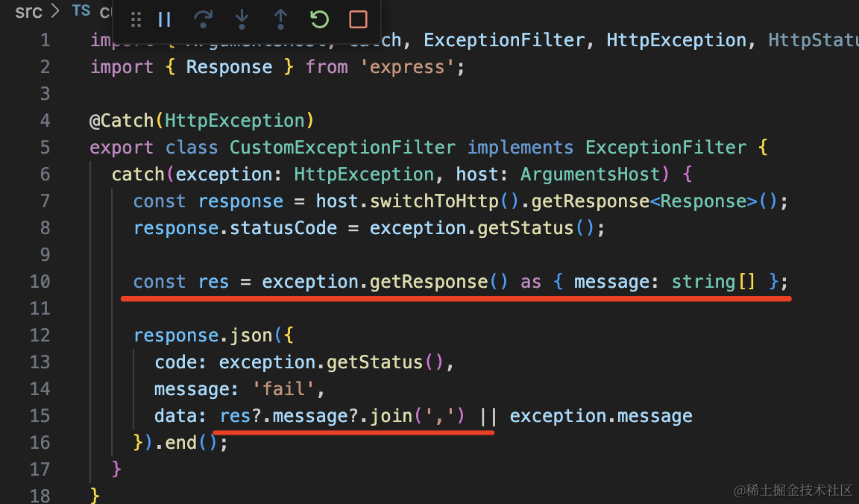
Task: Click the TS file icon in breadcrumb
Action: (x=81, y=10)
